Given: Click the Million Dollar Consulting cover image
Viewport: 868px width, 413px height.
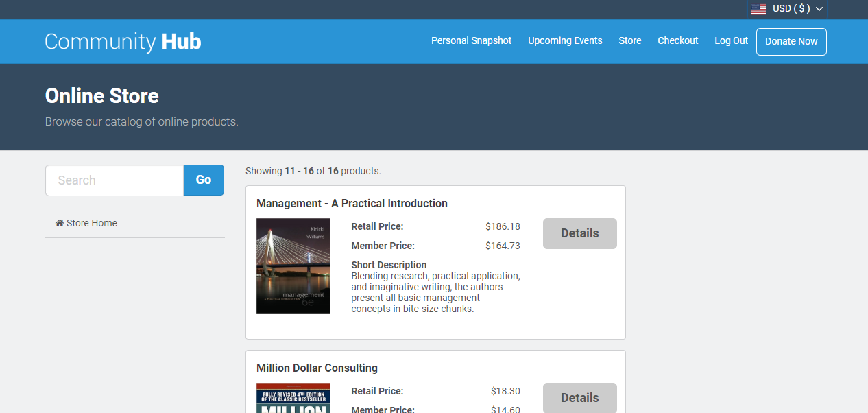Looking at the screenshot, I should tap(293, 399).
